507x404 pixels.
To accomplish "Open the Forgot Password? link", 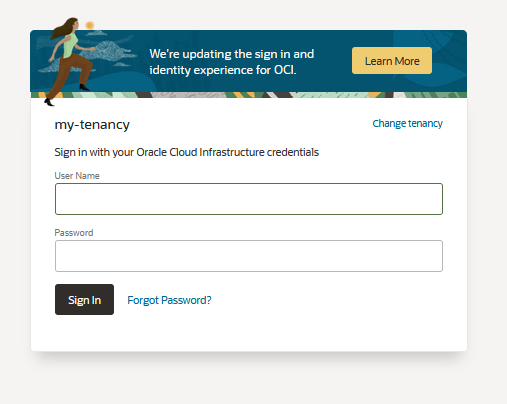I will click(169, 300).
